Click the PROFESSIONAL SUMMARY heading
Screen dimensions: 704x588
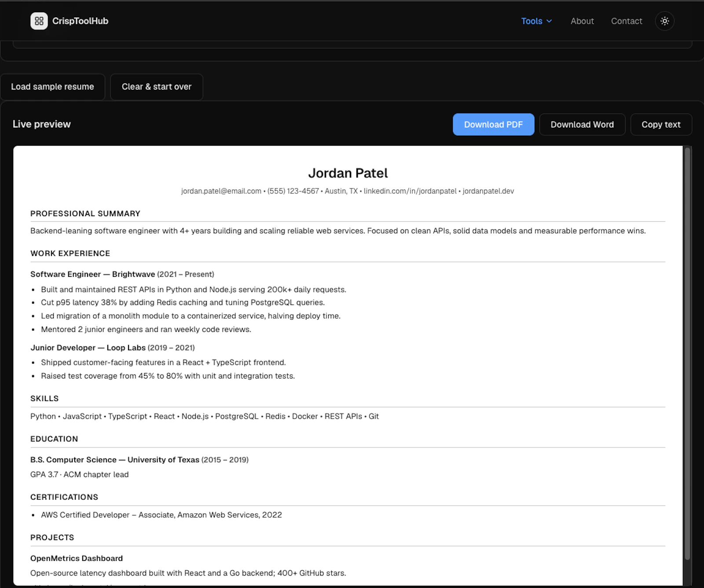click(85, 213)
